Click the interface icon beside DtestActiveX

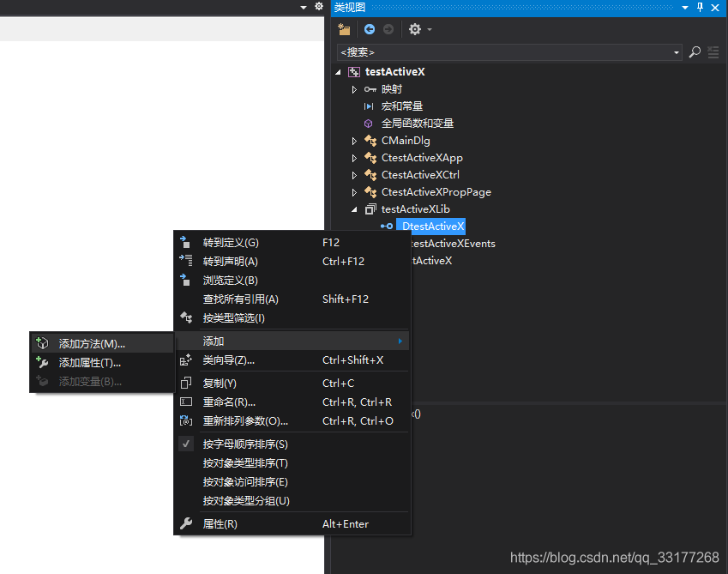pos(386,227)
